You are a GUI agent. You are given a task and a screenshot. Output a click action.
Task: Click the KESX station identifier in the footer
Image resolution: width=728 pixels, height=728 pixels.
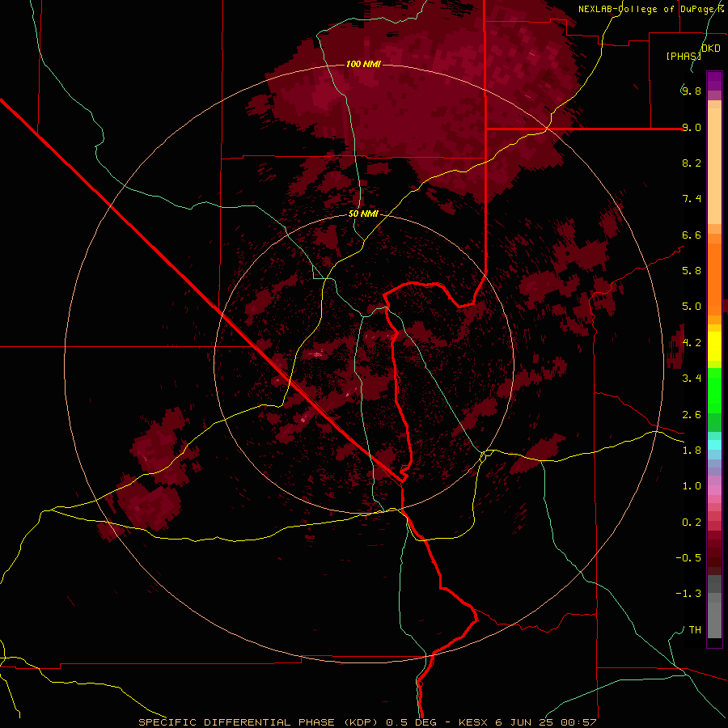475,722
